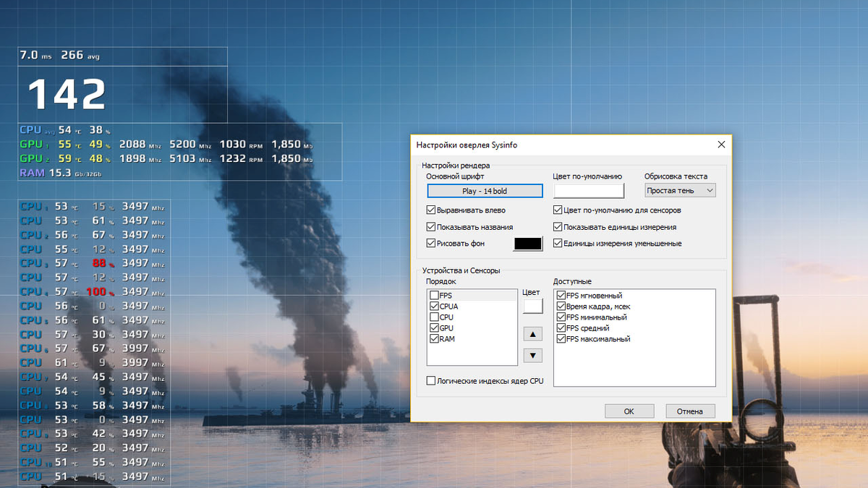
Task: Click the black background color swatch
Action: click(x=527, y=243)
